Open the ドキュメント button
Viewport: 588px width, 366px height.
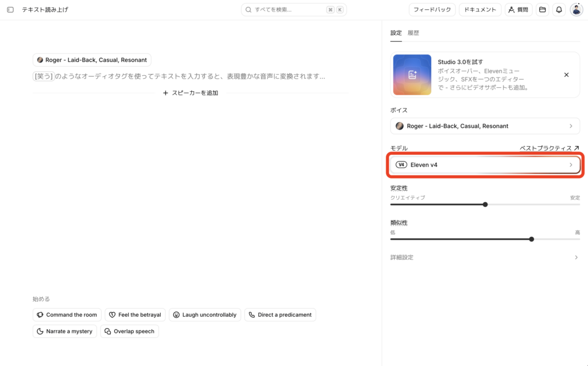click(480, 10)
